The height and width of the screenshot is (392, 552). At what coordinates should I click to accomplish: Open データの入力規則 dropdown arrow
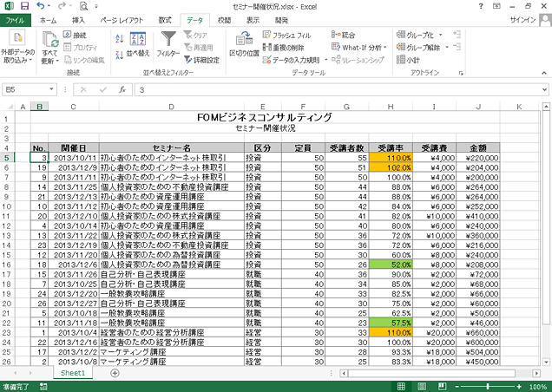pyautogui.click(x=326, y=60)
